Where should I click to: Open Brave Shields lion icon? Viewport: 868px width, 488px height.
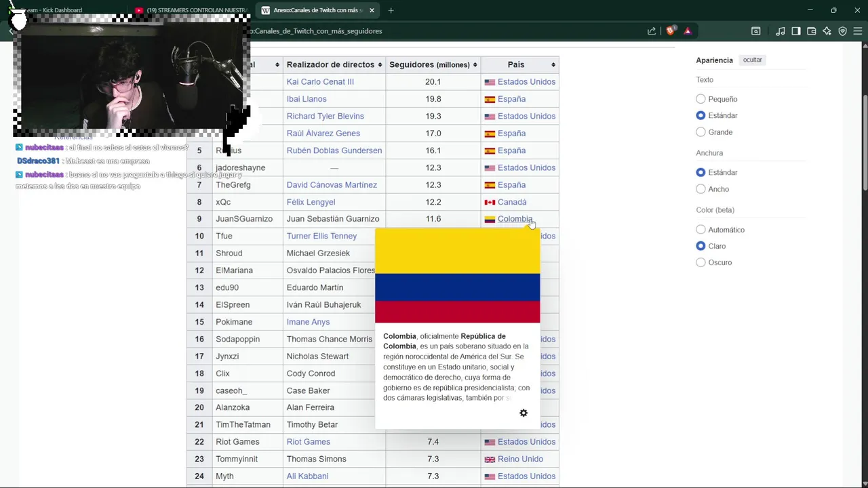671,31
